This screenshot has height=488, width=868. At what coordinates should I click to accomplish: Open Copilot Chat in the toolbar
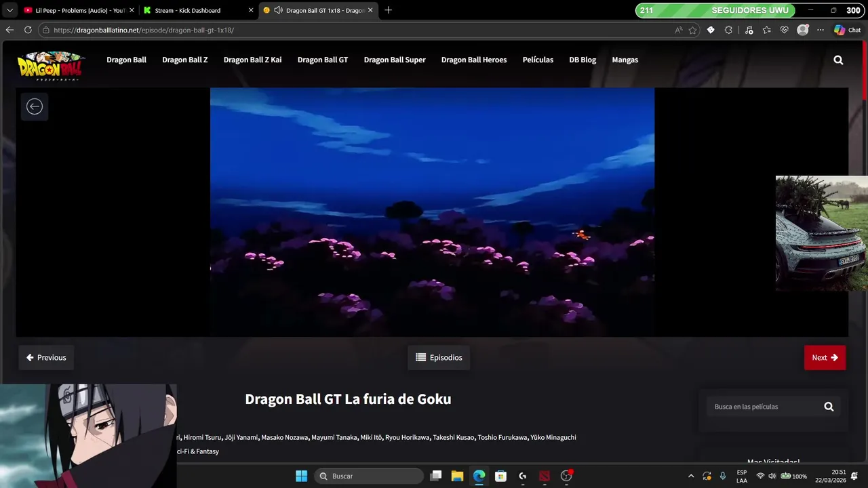[x=848, y=30]
